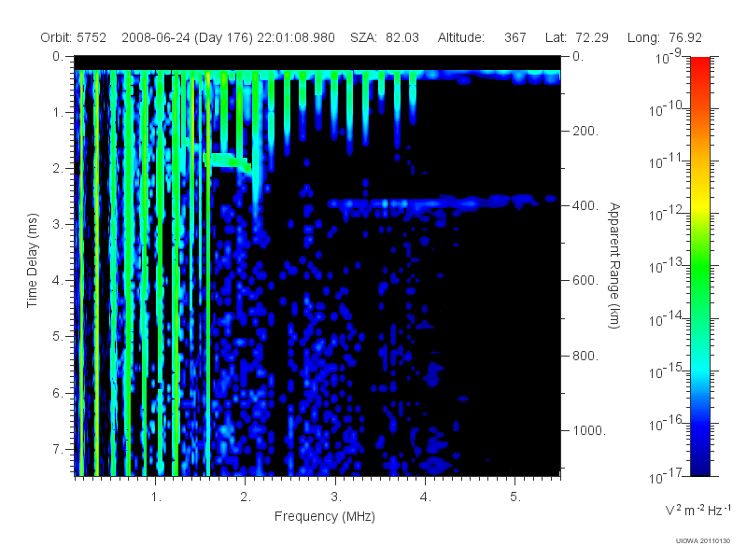The height and width of the screenshot is (560, 747).
Task: Click the colorbar label 10^-16
Action: (x=668, y=424)
